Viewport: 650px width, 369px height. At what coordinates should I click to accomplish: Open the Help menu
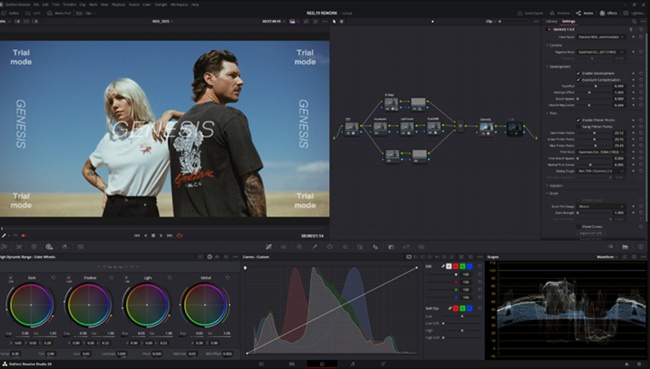tap(195, 4)
